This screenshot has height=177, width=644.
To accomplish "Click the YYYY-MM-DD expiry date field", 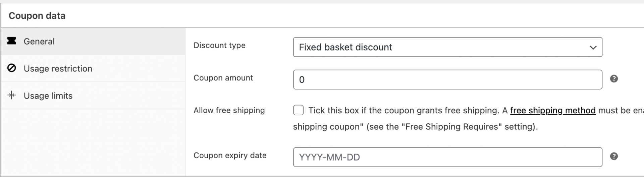I will tap(447, 157).
